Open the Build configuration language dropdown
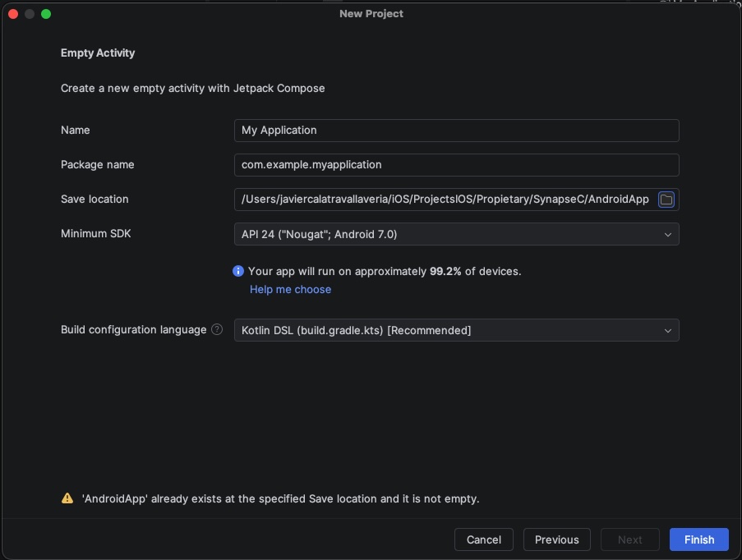This screenshot has width=742, height=560. 456,330
